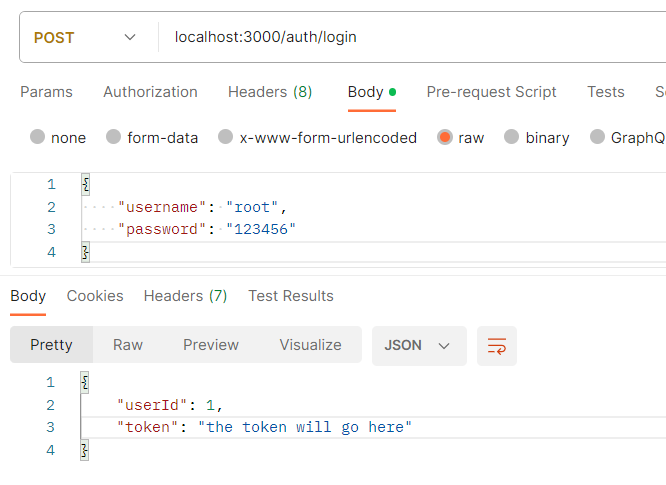Viewport: 666px width, 485px height.
Task: Click the request URL input field
Action: tap(400, 37)
